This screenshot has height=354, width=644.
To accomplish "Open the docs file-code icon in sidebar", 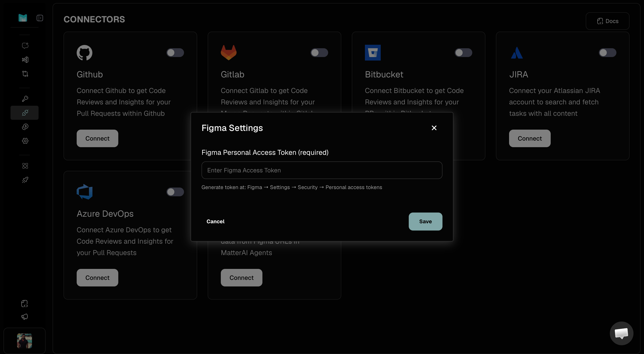I will pyautogui.click(x=25, y=304).
